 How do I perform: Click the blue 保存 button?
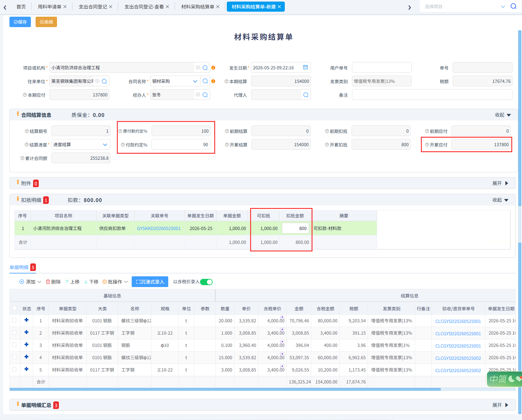(x=20, y=22)
